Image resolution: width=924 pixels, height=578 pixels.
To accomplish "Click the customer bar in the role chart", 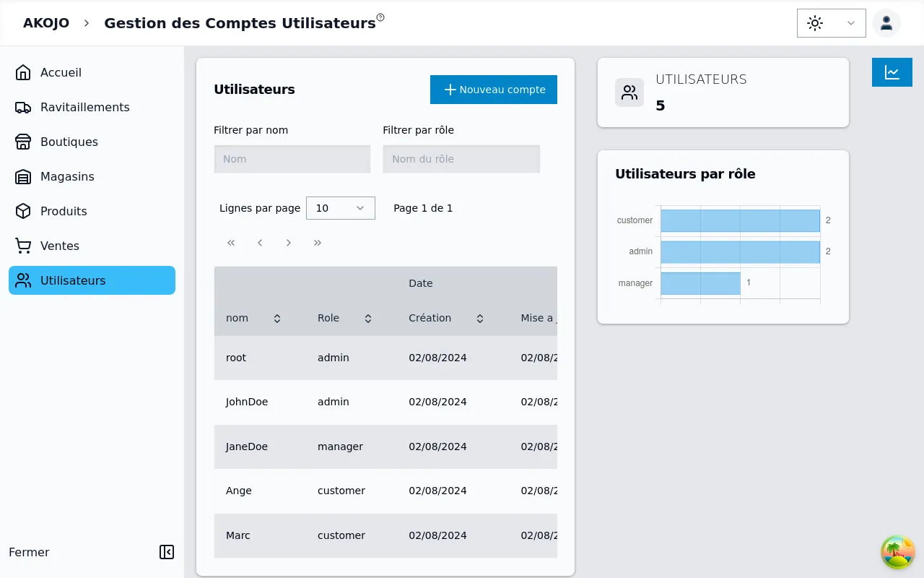I will tap(739, 220).
